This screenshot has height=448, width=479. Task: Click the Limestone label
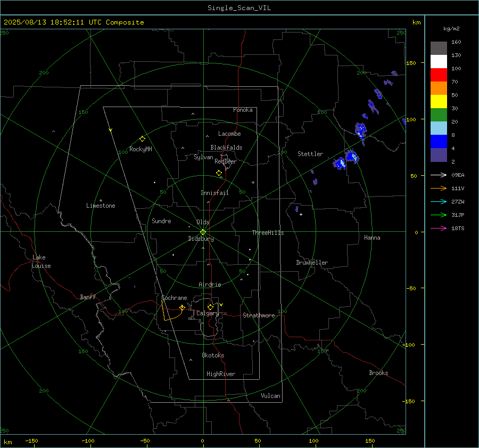[101, 206]
